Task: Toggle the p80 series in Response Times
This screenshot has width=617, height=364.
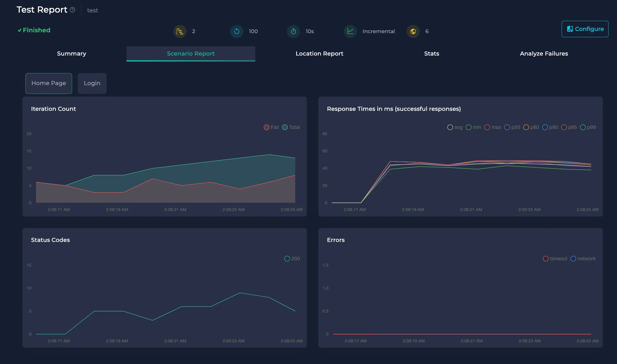Action: (x=531, y=127)
